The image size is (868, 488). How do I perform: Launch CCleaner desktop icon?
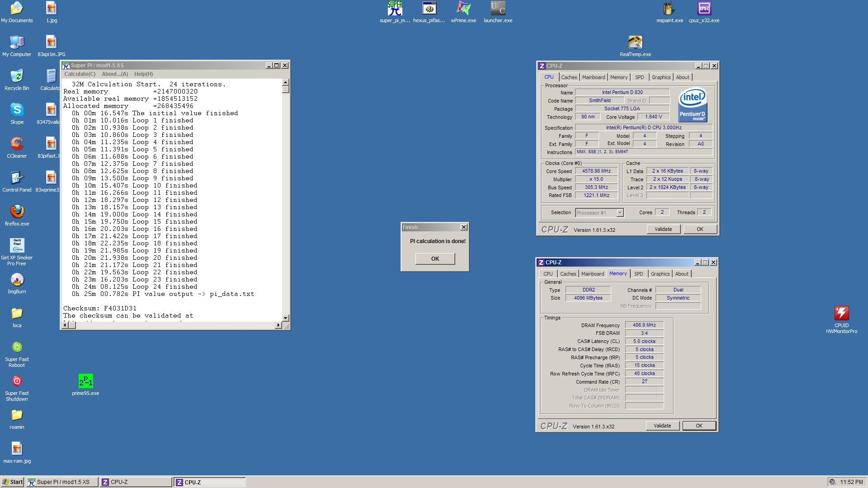17,147
